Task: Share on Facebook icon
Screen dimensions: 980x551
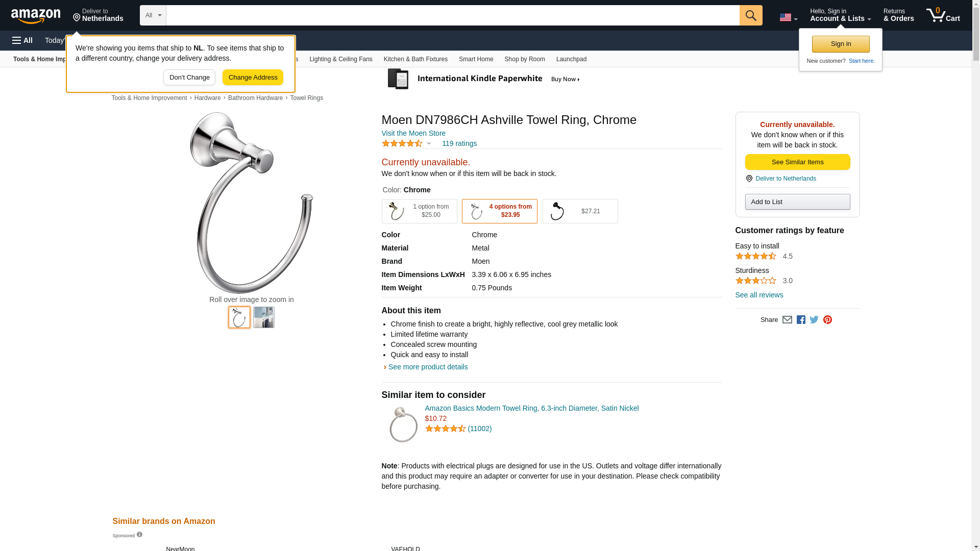Action: (801, 320)
